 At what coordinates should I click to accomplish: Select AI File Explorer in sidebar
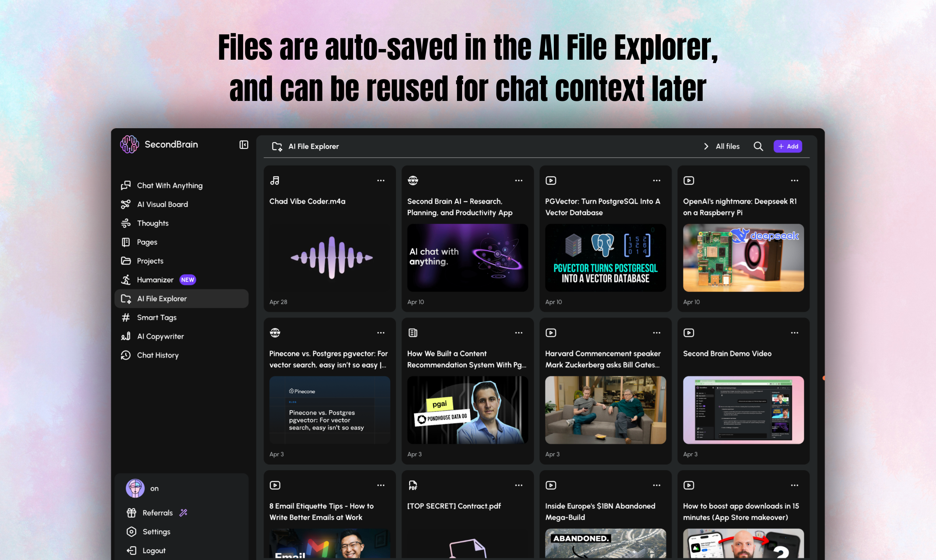(x=181, y=298)
